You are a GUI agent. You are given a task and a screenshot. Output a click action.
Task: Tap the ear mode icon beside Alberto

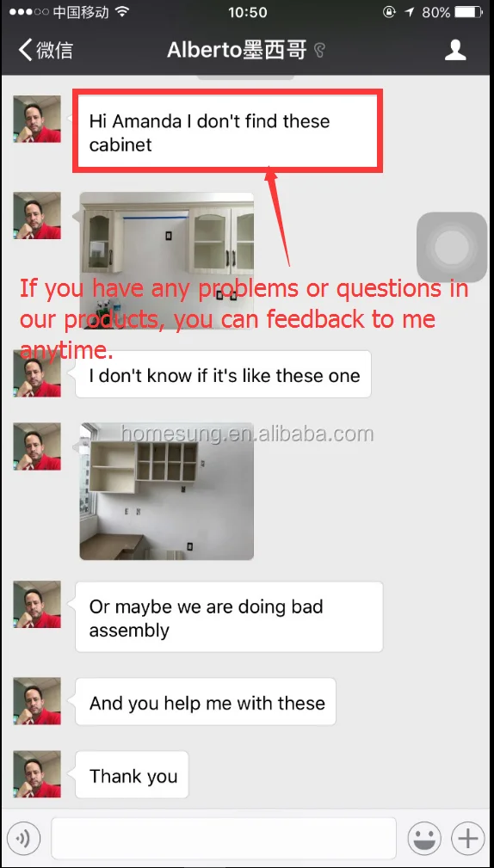(x=319, y=51)
